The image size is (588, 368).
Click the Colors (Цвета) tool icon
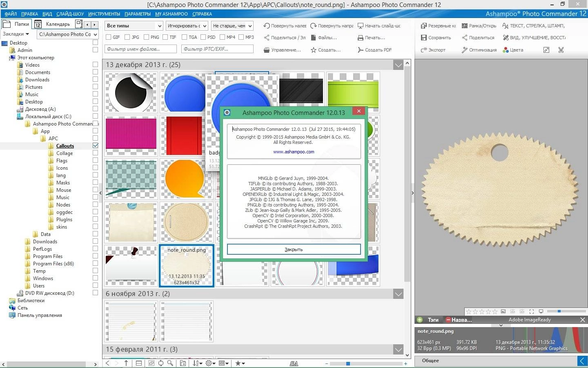click(x=506, y=50)
